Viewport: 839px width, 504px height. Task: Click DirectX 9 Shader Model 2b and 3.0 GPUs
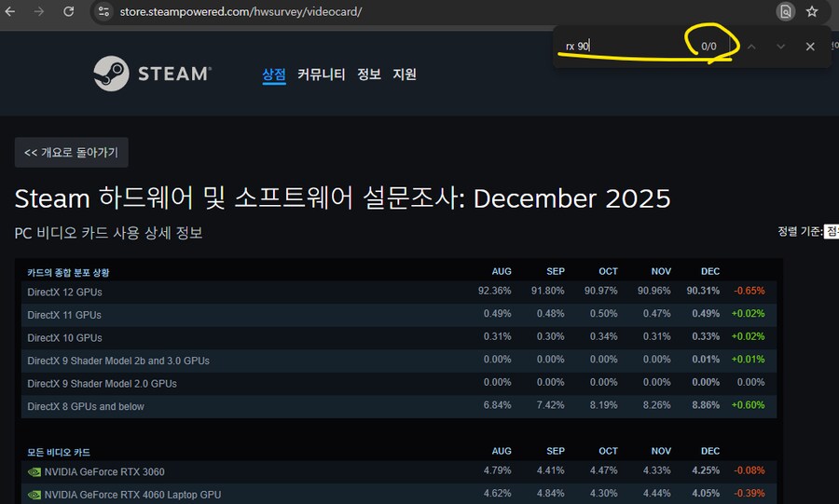118,361
